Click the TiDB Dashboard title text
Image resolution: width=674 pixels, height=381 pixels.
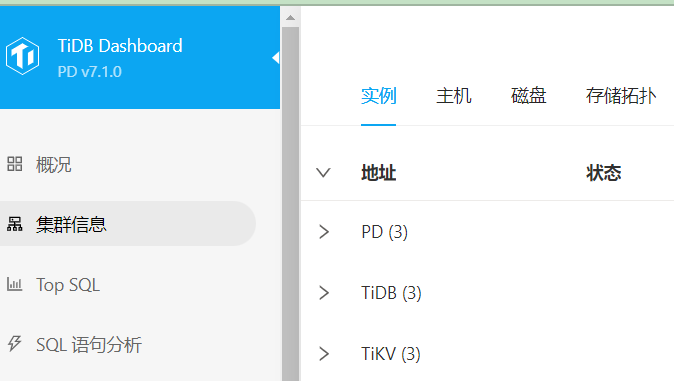point(120,46)
